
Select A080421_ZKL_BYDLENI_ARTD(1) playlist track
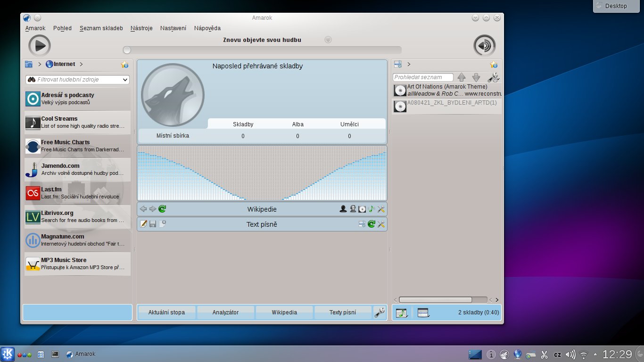(x=447, y=106)
